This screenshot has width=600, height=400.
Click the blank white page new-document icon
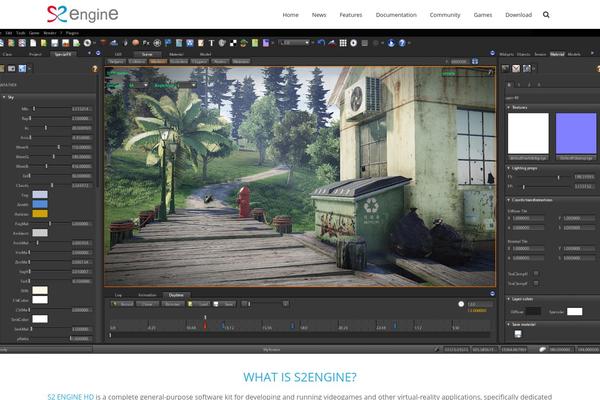click(33, 43)
